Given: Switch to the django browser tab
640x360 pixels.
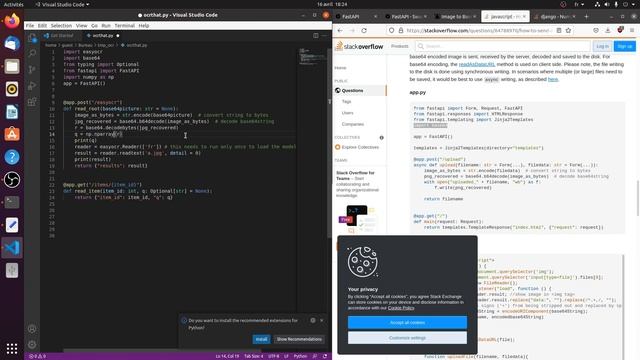Looking at the screenshot, I should (554, 17).
